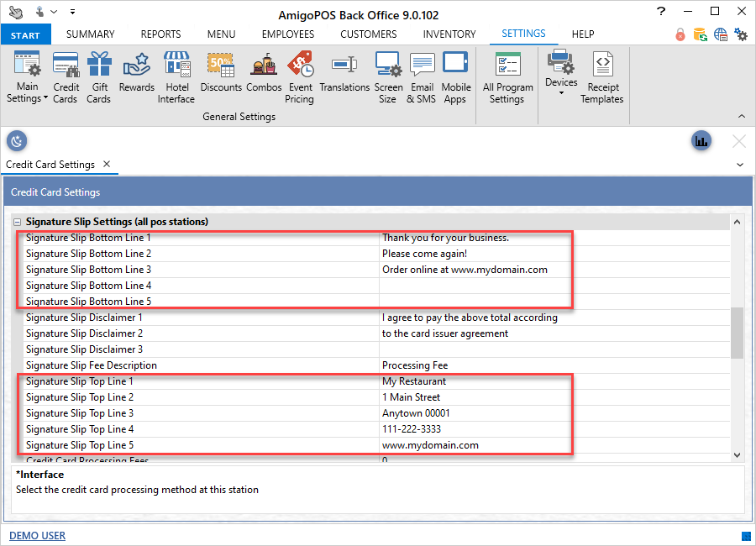756x546 pixels.
Task: Open the Receipt Templates editor
Action: tap(601, 76)
